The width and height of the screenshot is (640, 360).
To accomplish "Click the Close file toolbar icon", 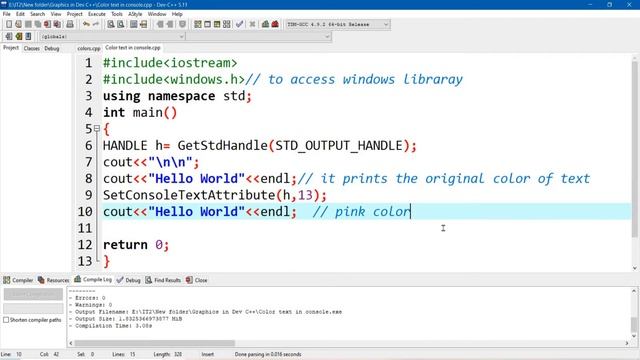I will click(47, 24).
